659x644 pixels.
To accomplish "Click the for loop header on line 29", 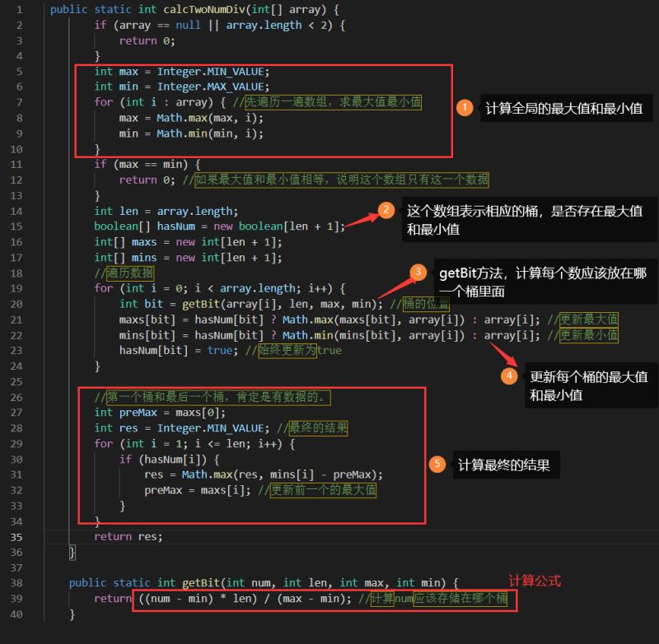I will [194, 444].
